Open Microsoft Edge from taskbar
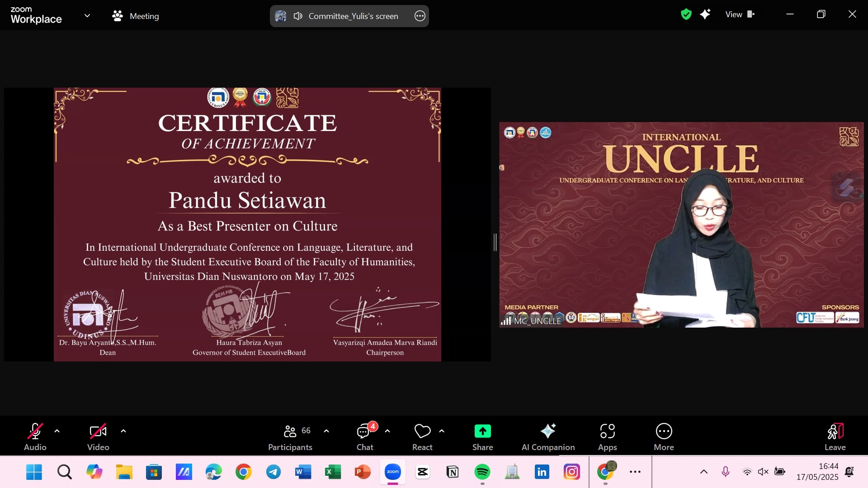Image resolution: width=868 pixels, height=488 pixels. [213, 472]
